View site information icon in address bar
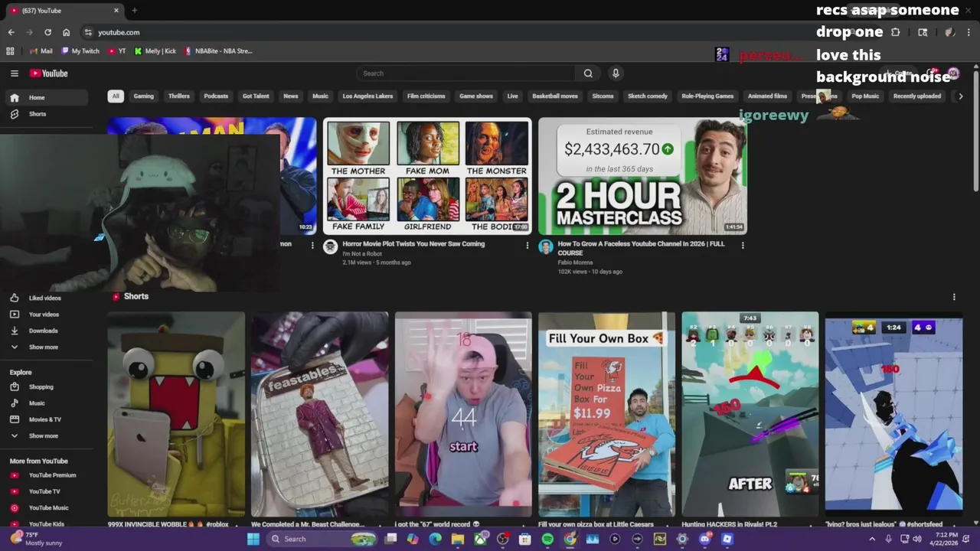The height and width of the screenshot is (551, 980). pyautogui.click(x=88, y=32)
